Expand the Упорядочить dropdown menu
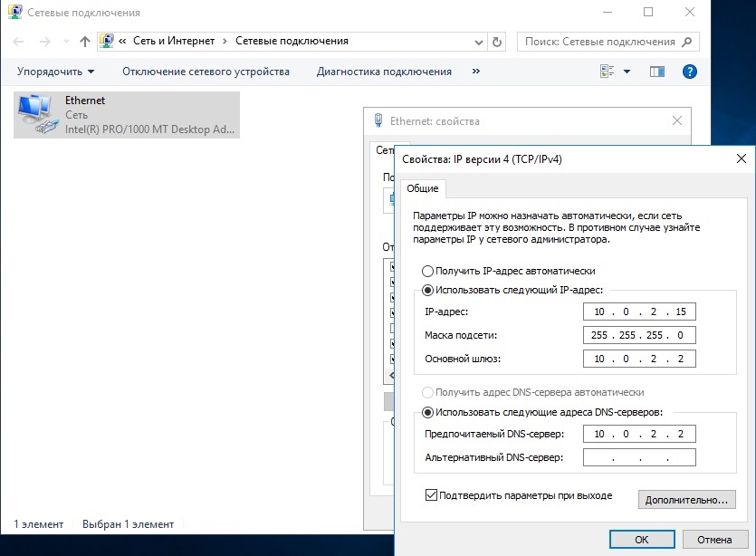This screenshot has height=556, width=756. (x=55, y=72)
